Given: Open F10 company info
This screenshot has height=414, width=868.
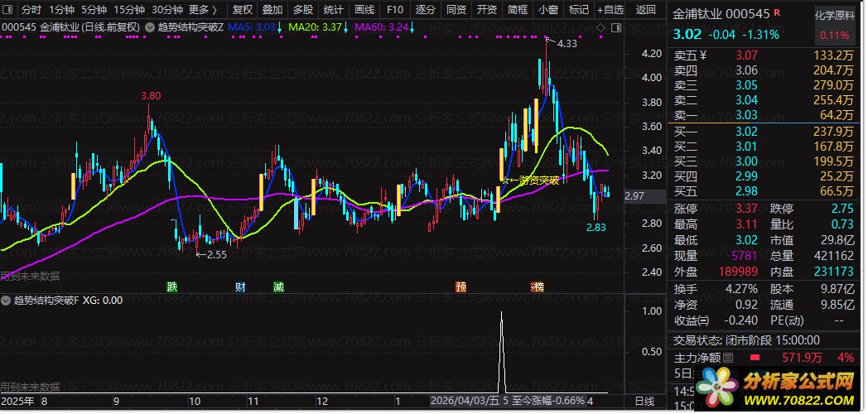Looking at the screenshot, I should tap(395, 9).
